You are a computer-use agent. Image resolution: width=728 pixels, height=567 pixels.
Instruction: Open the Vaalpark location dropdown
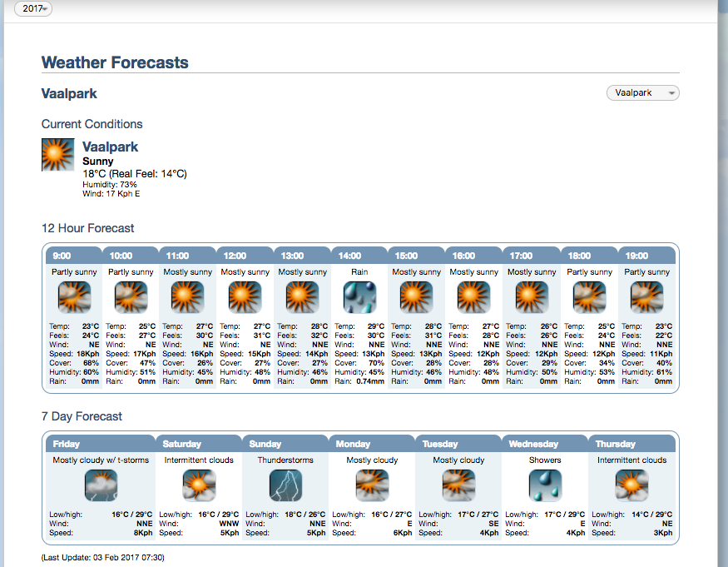[x=642, y=93]
